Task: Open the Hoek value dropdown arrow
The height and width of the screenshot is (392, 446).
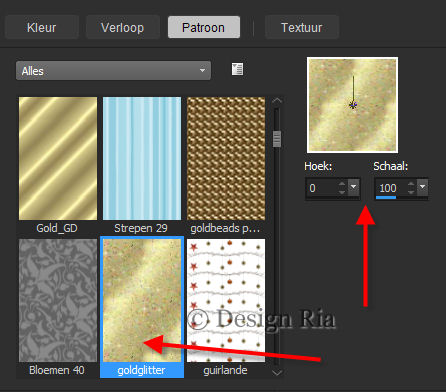Action: pyautogui.click(x=354, y=187)
